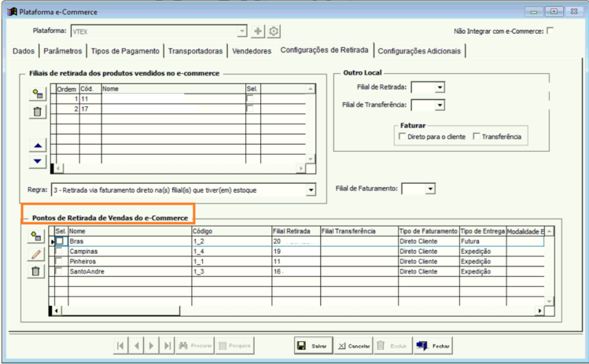Image resolution: width=589 pixels, height=364 pixels.
Task: Delete selected pickup branch with trash icon
Action: [38, 112]
